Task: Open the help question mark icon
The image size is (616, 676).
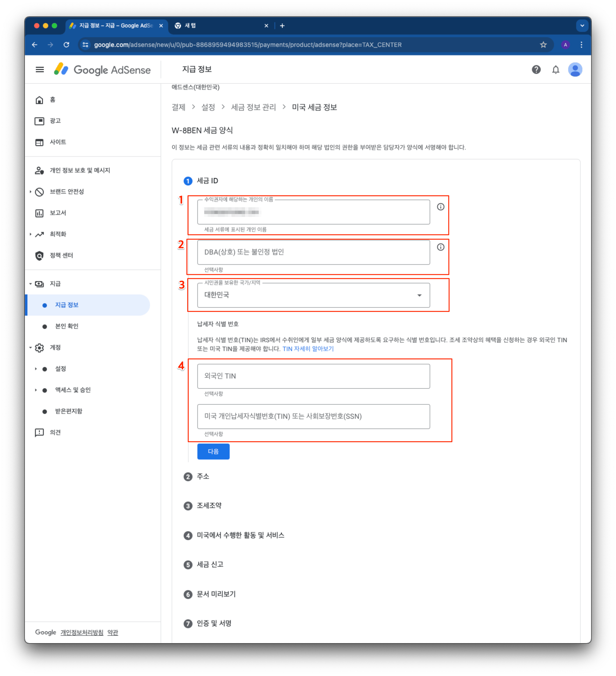Action: pyautogui.click(x=536, y=69)
